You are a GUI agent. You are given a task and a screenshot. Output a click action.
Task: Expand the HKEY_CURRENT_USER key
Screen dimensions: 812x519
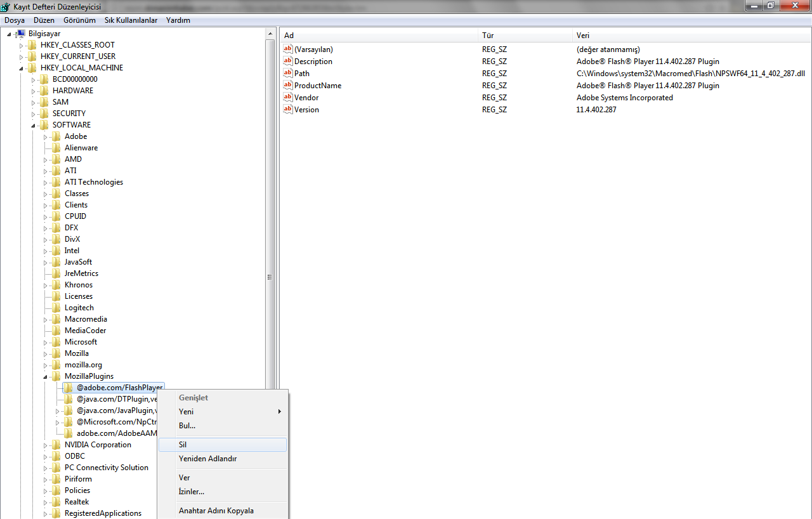[x=21, y=56]
